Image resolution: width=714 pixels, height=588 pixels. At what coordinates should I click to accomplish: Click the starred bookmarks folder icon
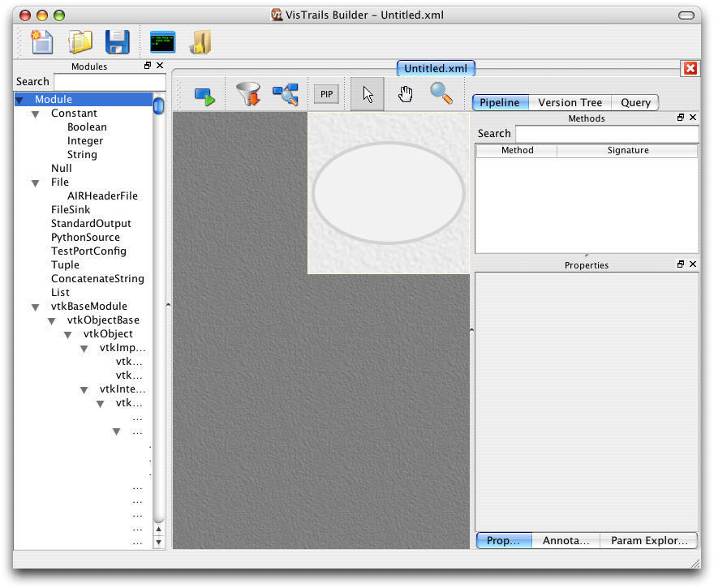[200, 41]
